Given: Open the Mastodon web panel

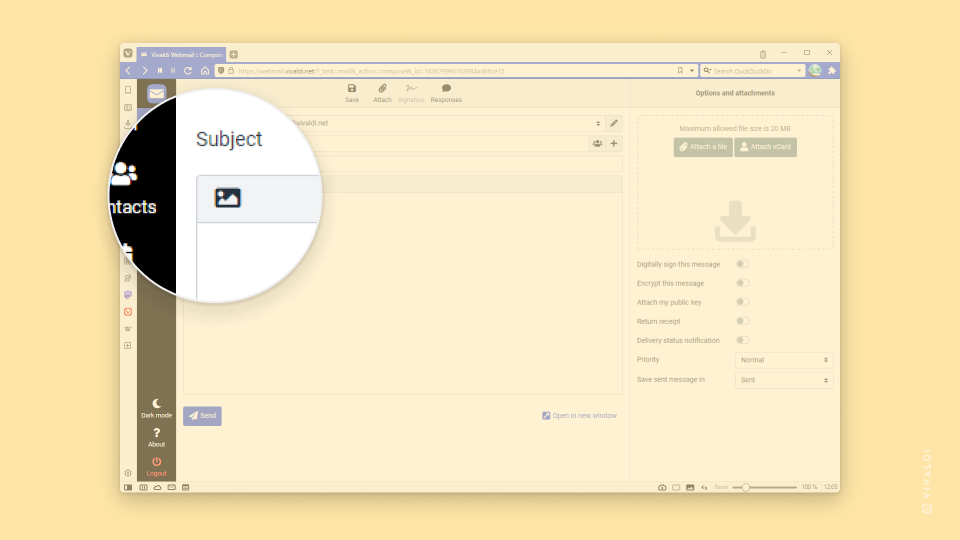Looking at the screenshot, I should point(128,294).
